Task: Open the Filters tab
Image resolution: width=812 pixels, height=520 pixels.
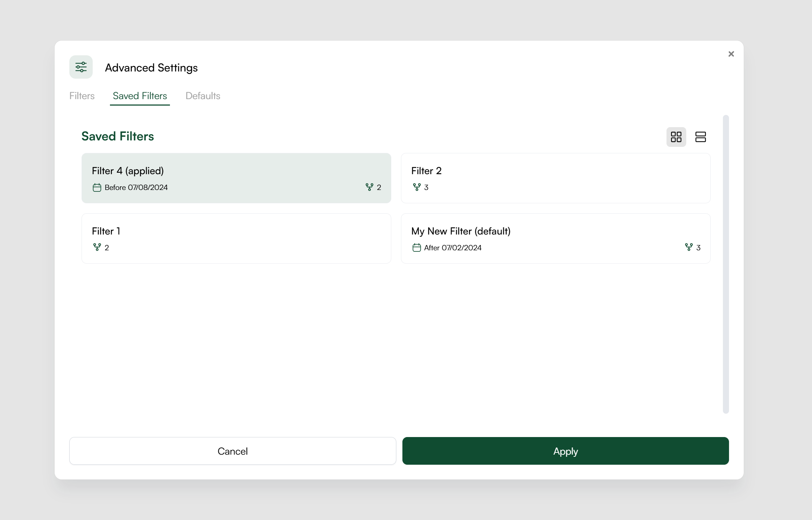Action: pyautogui.click(x=82, y=96)
